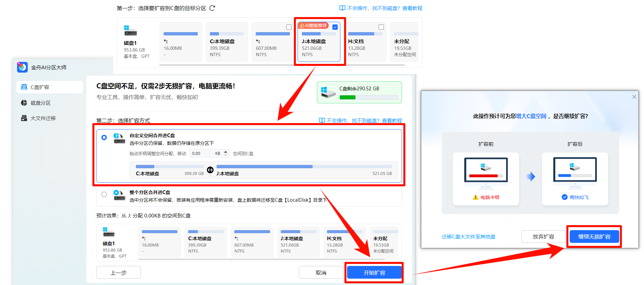Click the swap arrow icon between C and J disks
Screen dimensions: 644x285
click(210, 170)
